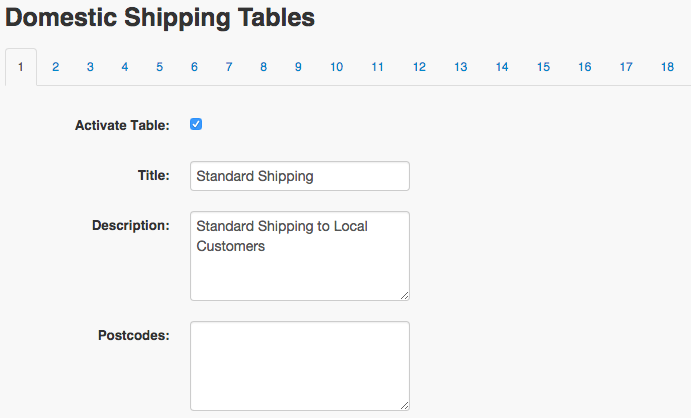Viewport: 691px width, 418px height.
Task: Click inside the Description text area
Action: (300, 256)
